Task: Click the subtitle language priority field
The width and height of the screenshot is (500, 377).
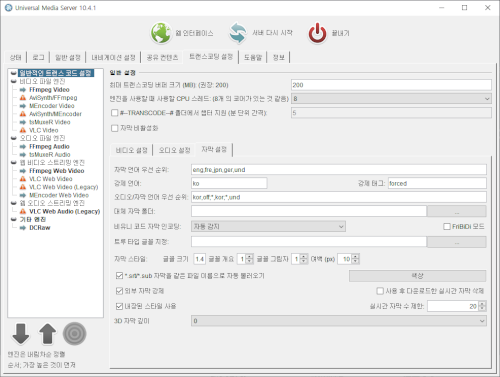Action: point(339,170)
